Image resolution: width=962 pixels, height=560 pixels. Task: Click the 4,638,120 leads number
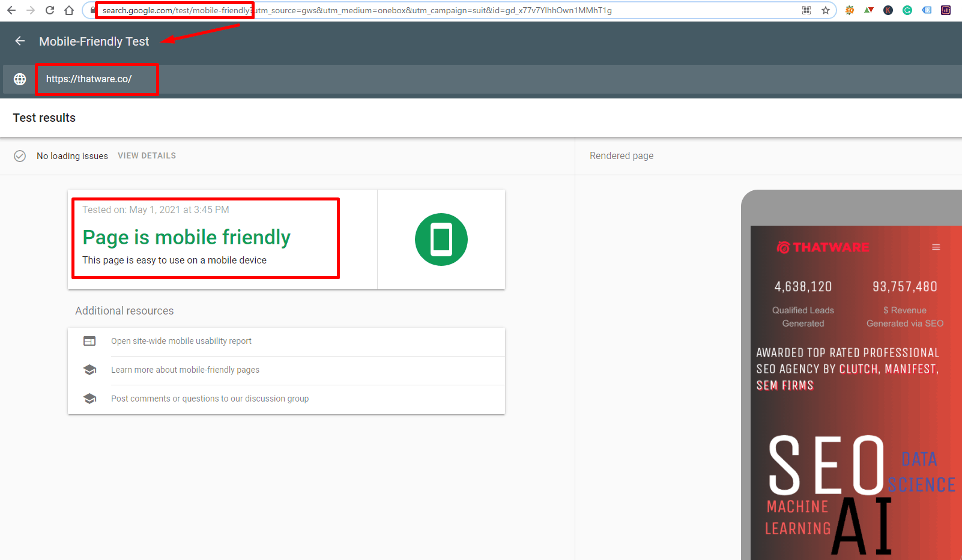(803, 286)
